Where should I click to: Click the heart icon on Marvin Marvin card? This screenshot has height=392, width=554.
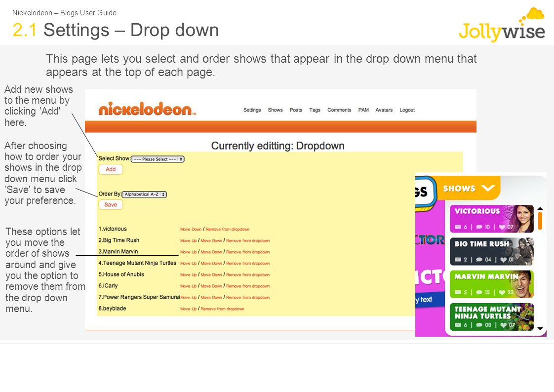pyautogui.click(x=502, y=292)
